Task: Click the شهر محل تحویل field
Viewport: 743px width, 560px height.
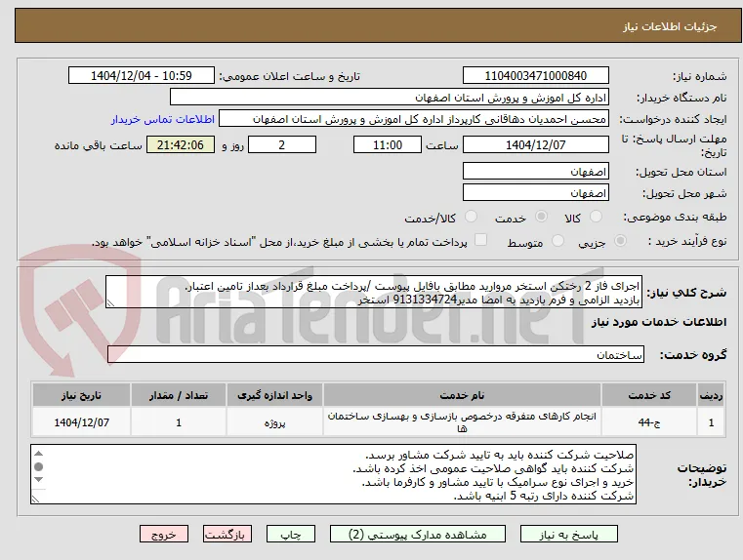Action: 535,192
